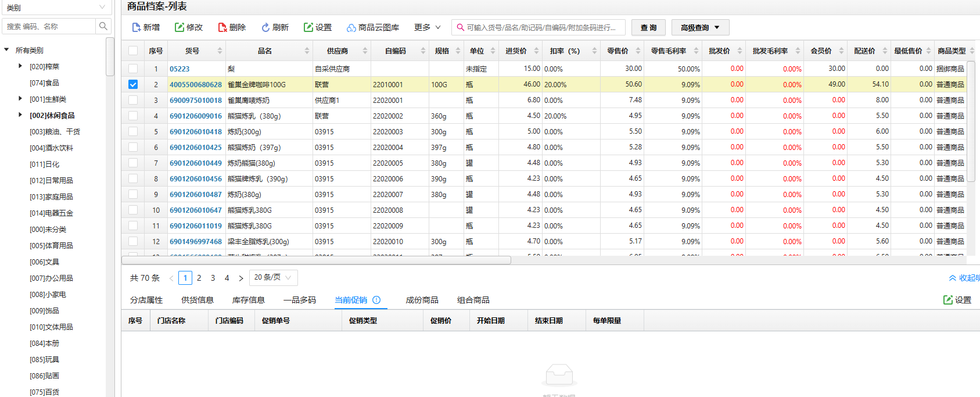This screenshot has width=980, height=397.
Task: Go to next page arrow in pagination
Action: click(x=241, y=278)
